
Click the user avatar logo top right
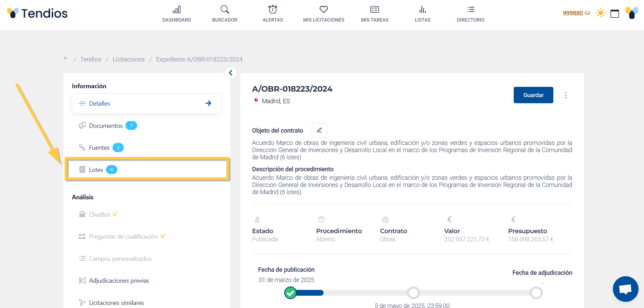coord(631,13)
